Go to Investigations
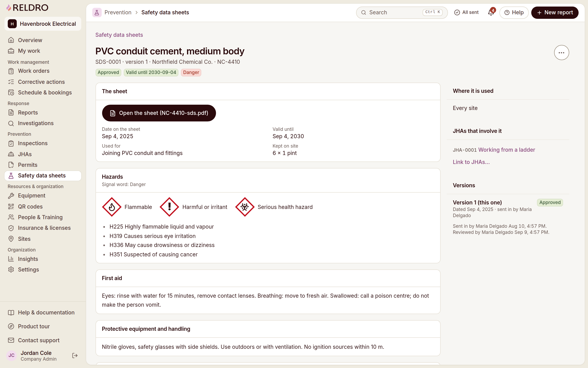Viewport: 588px width, 368px height. (x=43, y=123)
